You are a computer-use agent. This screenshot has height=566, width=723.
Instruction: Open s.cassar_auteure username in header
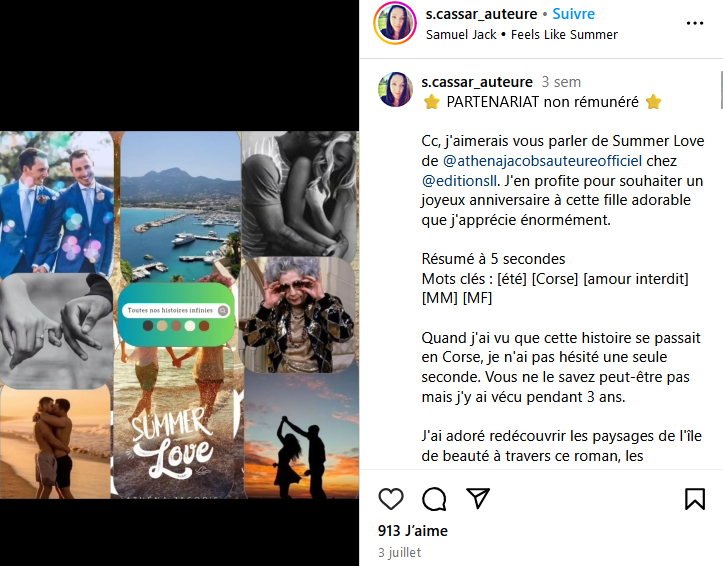[x=481, y=14]
